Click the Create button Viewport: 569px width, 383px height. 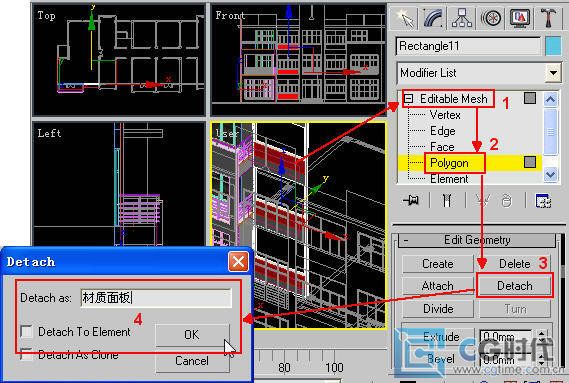[x=438, y=264]
